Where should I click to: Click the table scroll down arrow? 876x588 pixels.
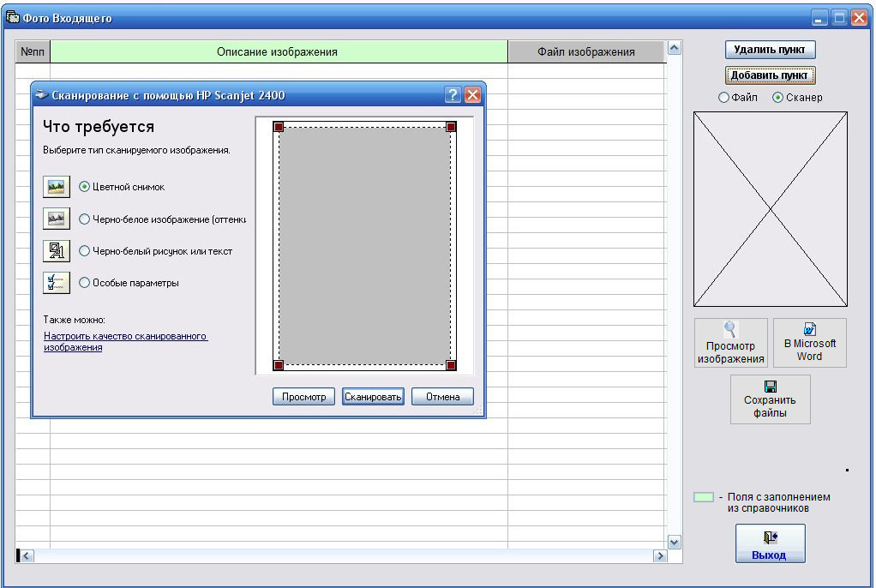(x=675, y=543)
